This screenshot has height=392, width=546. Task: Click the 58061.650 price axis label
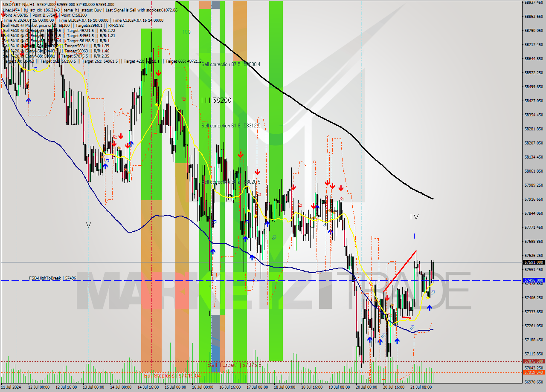click(x=534, y=171)
